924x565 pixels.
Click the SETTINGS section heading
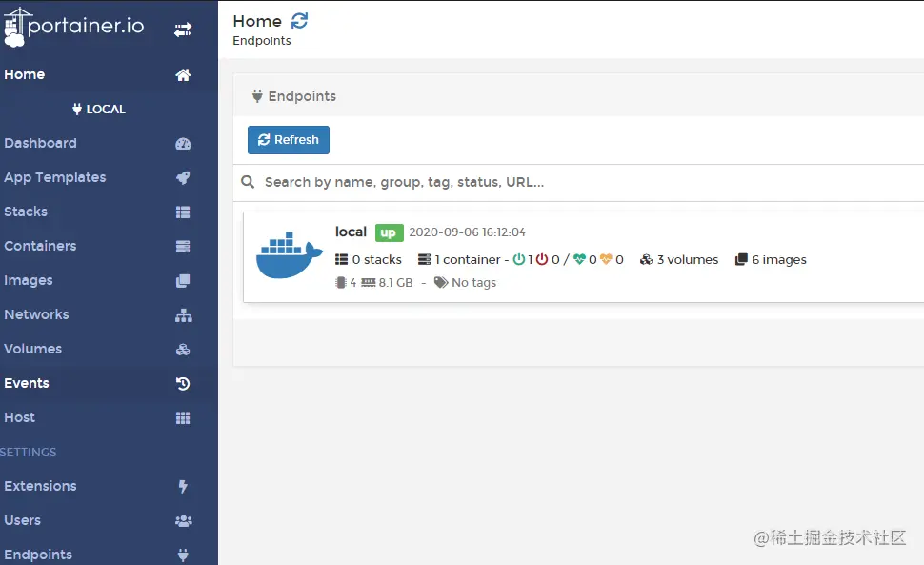pos(29,452)
